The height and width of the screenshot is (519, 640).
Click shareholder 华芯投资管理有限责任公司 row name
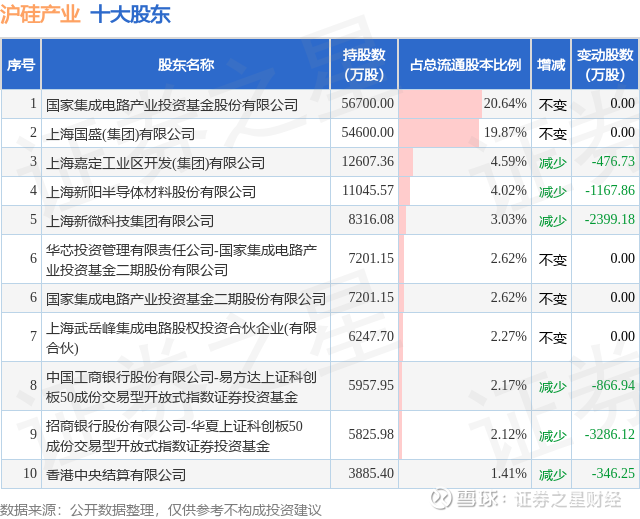click(x=181, y=259)
